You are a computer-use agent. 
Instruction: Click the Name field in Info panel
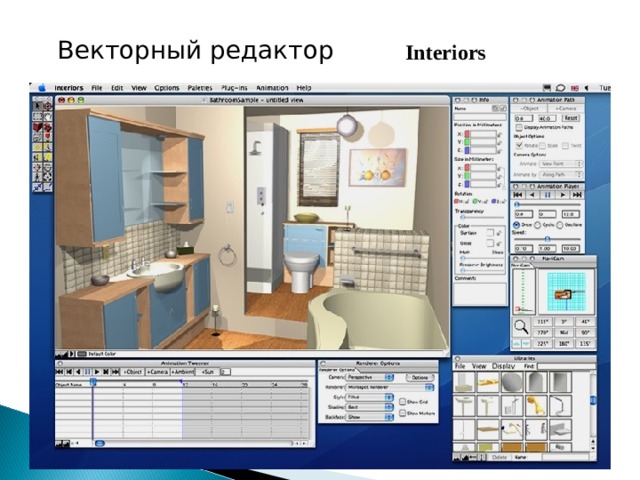480,117
